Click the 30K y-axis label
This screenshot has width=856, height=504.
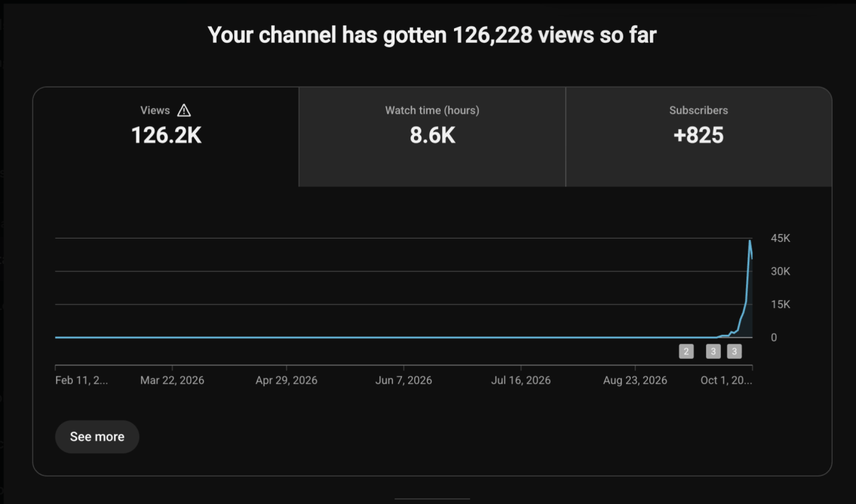[780, 271]
